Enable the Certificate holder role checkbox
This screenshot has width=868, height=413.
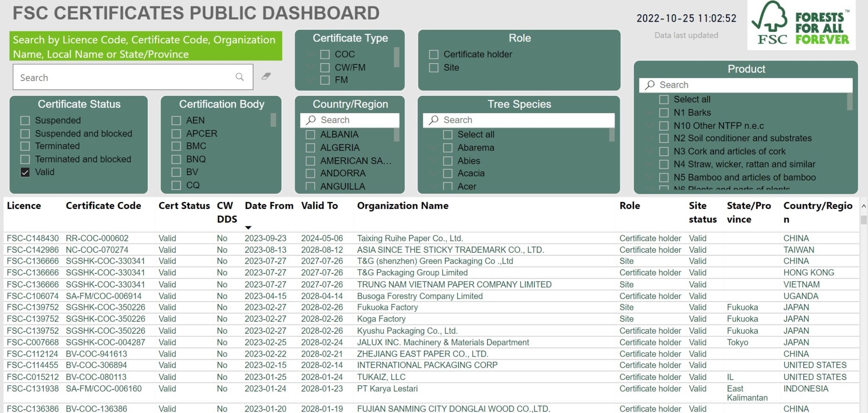pos(434,55)
